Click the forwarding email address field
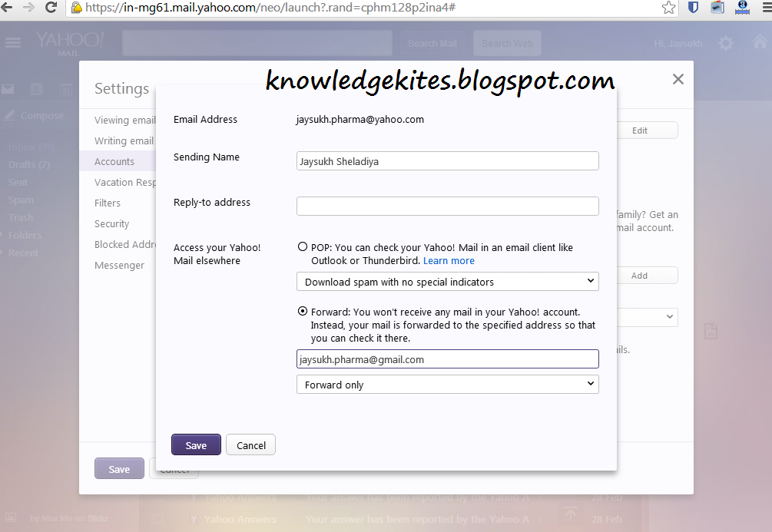 448,359
